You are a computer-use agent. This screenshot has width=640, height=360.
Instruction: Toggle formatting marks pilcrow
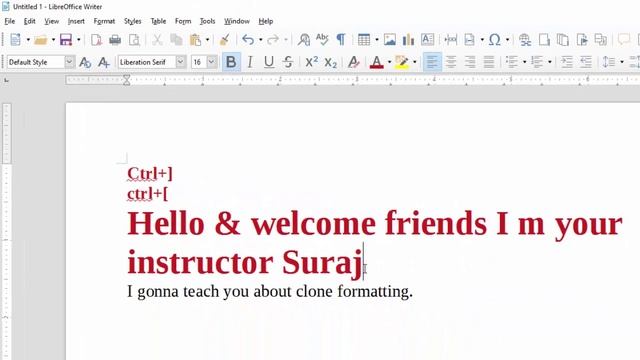click(x=341, y=40)
